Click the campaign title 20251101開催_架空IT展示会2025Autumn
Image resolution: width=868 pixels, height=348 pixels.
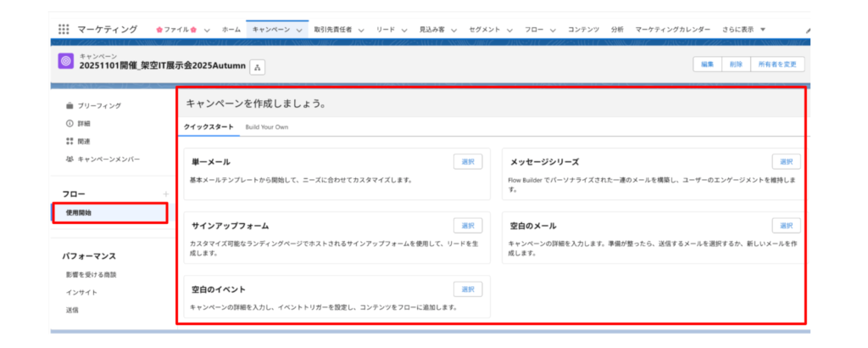coord(162,66)
